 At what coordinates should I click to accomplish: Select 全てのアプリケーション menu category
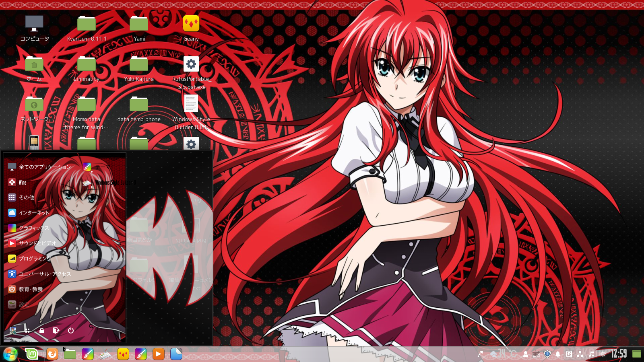click(39, 167)
